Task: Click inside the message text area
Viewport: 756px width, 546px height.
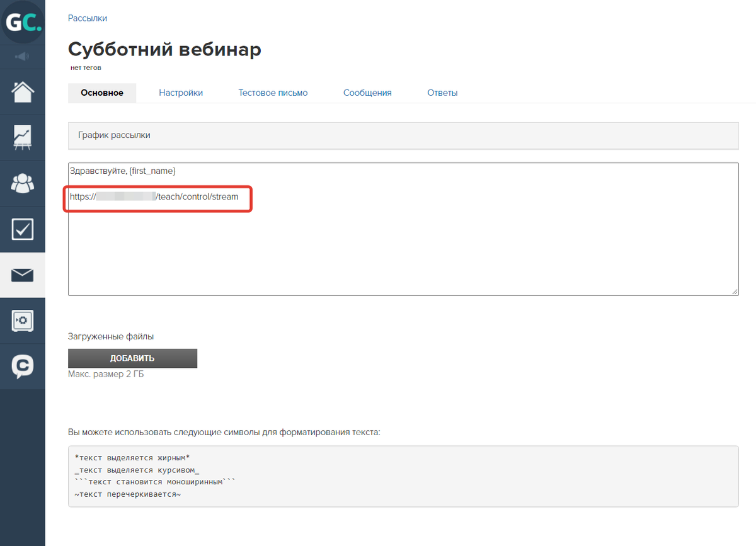Action: (x=403, y=229)
